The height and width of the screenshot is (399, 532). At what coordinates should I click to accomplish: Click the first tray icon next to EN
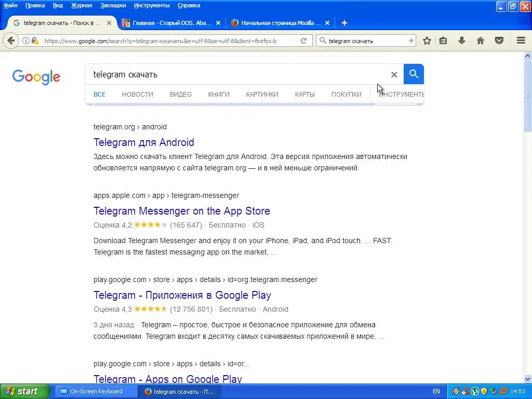pyautogui.click(x=456, y=392)
